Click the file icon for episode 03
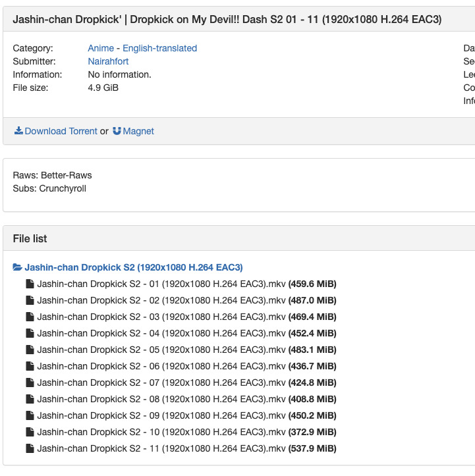Viewport: 475px width, 476px height. (30, 317)
